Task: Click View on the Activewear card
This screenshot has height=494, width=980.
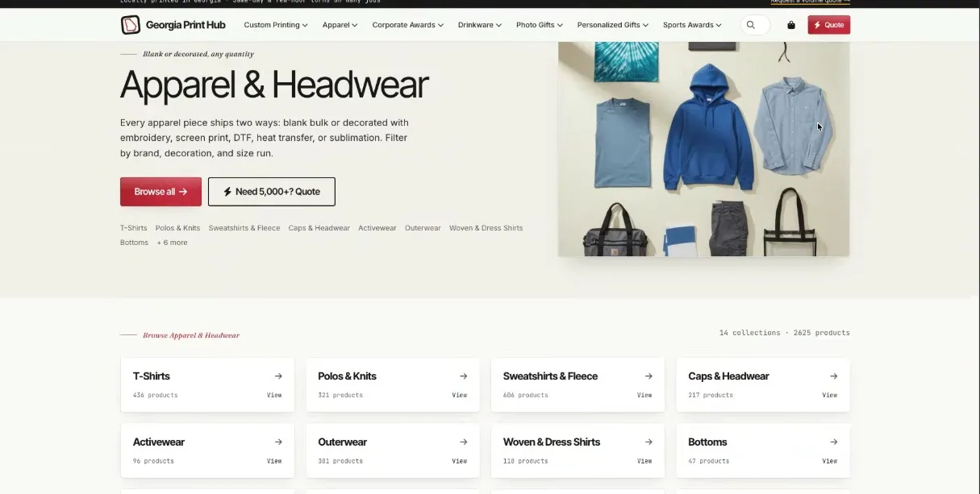Action: pyautogui.click(x=274, y=461)
